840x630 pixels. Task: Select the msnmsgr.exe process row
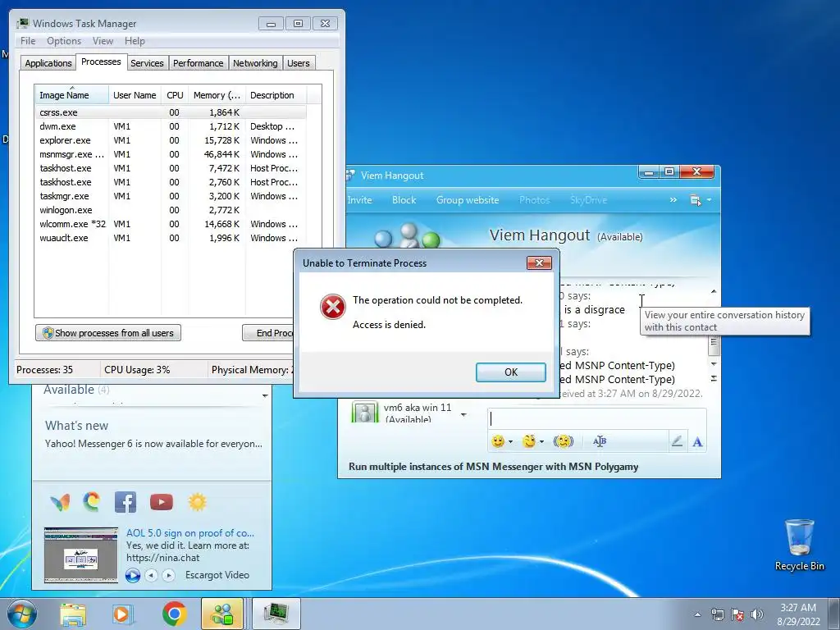coord(171,154)
